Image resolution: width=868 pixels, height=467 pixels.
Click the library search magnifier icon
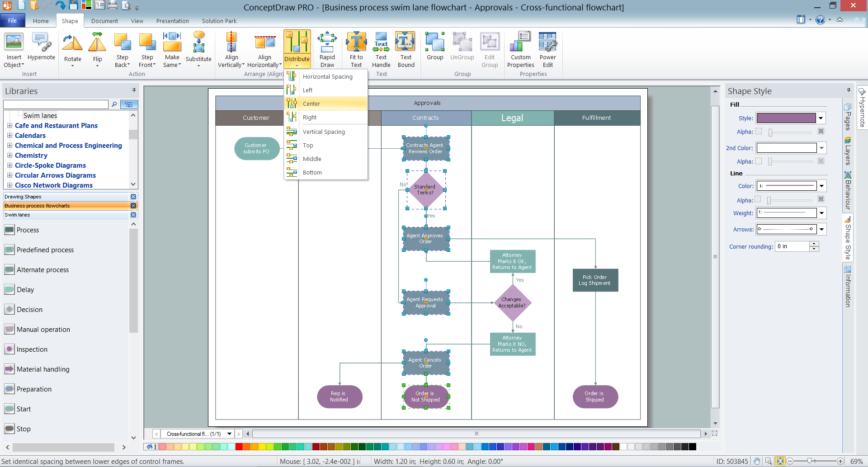pos(114,104)
